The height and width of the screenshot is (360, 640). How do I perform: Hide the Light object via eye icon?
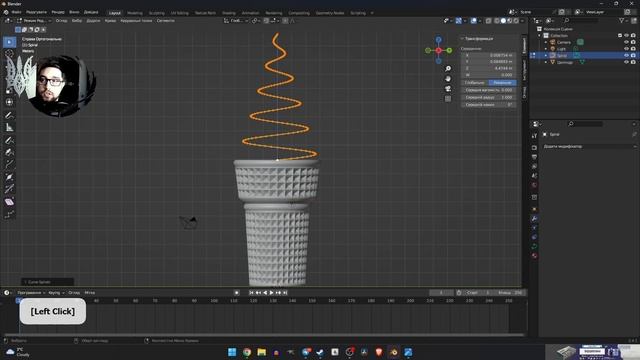pyautogui.click(x=627, y=49)
